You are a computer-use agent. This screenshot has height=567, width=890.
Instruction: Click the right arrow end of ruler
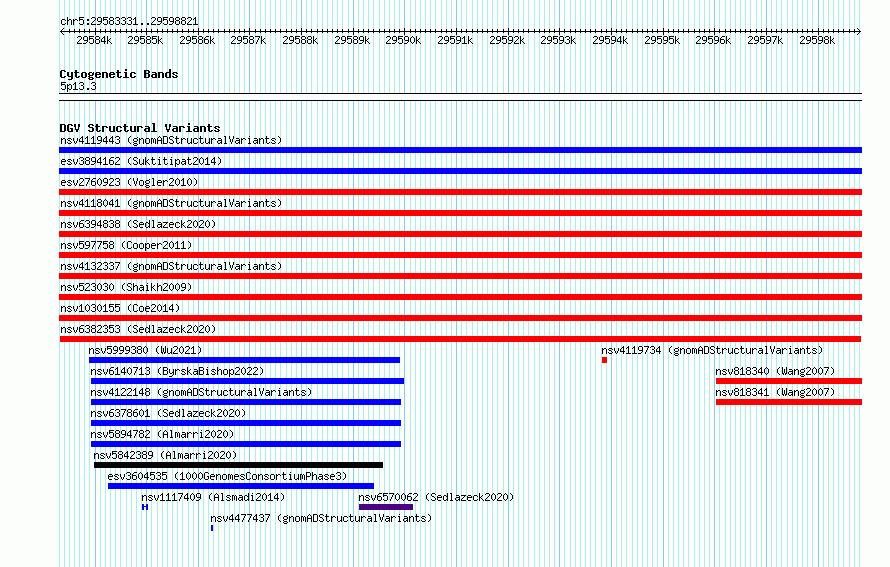(859, 31)
